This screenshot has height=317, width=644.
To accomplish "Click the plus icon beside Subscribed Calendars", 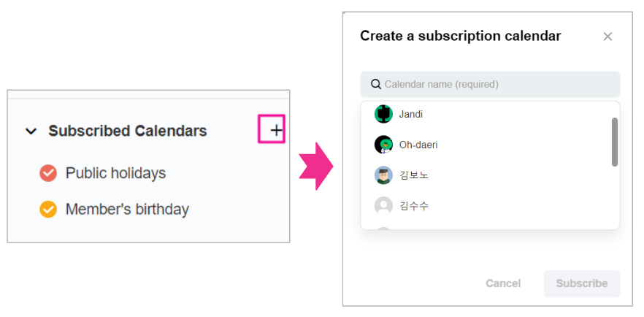I will click(276, 131).
